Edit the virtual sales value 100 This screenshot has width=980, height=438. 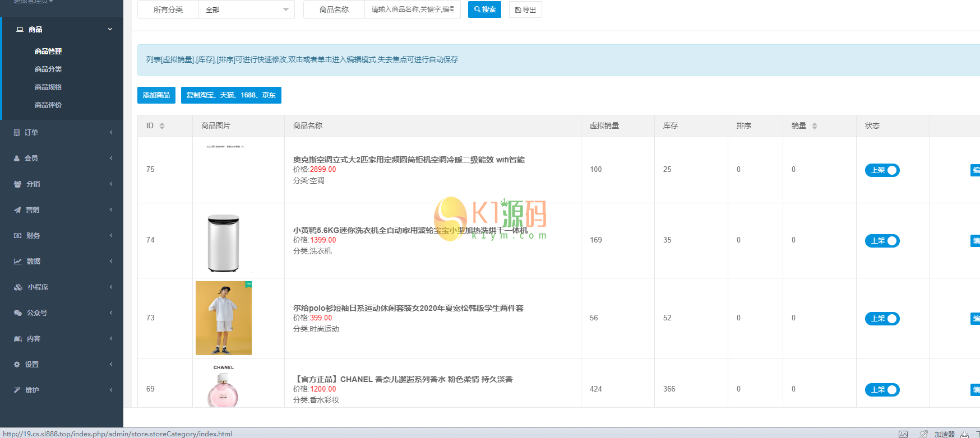pos(596,170)
